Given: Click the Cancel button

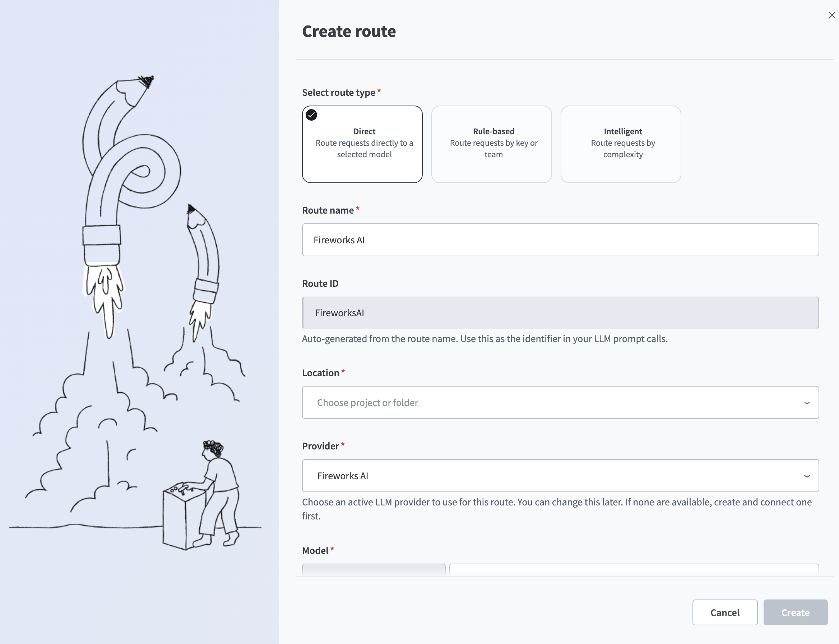Looking at the screenshot, I should point(725,612).
